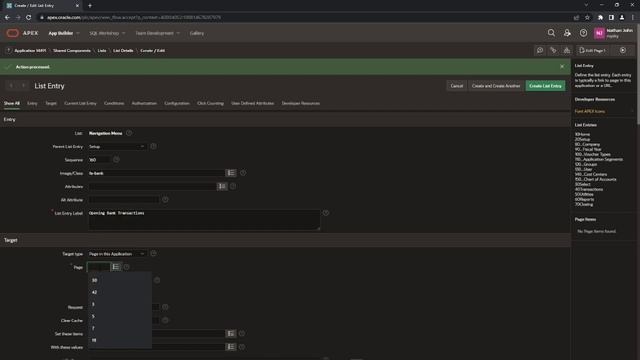Show help for the Image/Class field
Image resolution: width=640 pixels, height=360 pixels.
(243, 173)
